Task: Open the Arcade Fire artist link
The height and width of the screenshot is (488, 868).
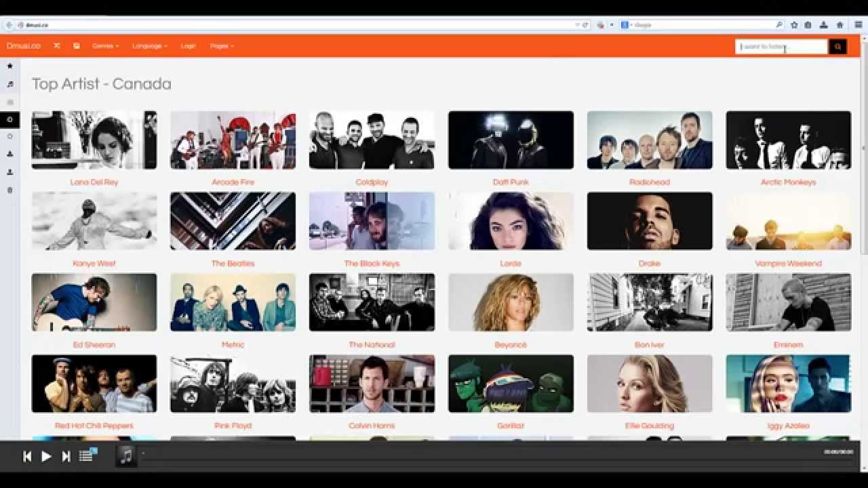Action: (233, 182)
